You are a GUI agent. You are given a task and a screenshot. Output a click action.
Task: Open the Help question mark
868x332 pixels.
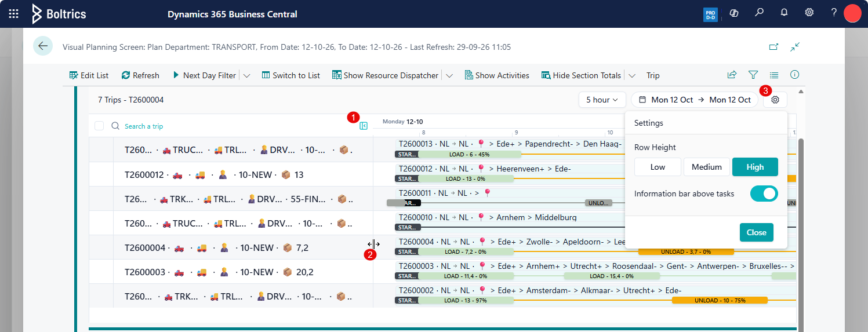834,12
